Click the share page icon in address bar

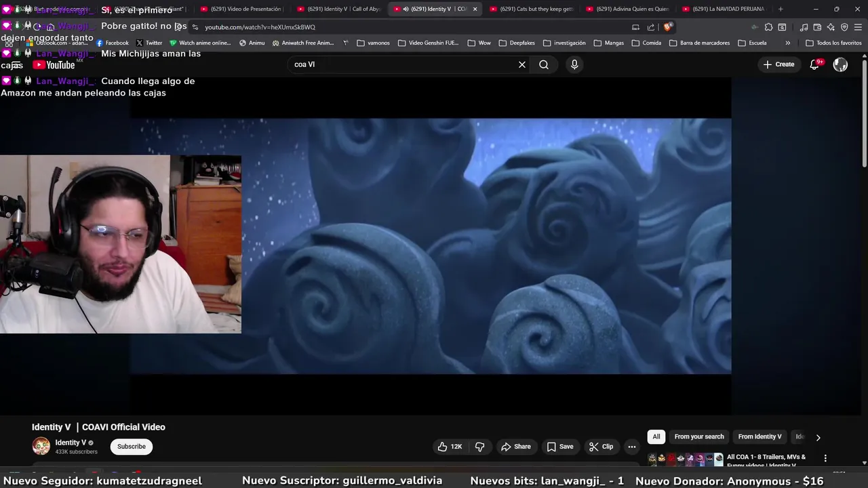651,27
